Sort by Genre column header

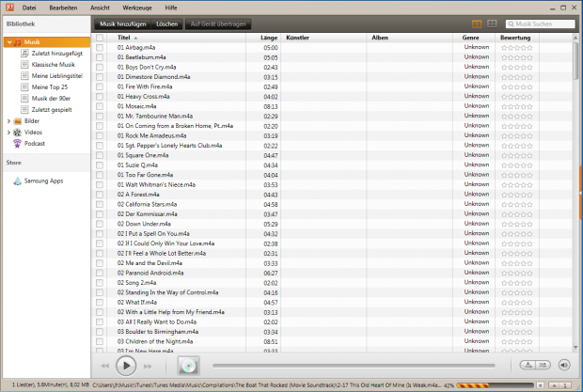tap(474, 38)
